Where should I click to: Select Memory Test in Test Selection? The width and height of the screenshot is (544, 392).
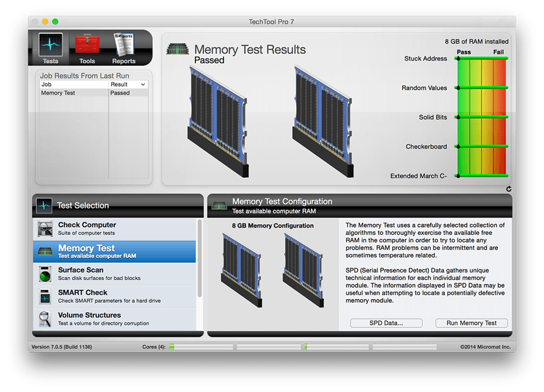tap(114, 252)
